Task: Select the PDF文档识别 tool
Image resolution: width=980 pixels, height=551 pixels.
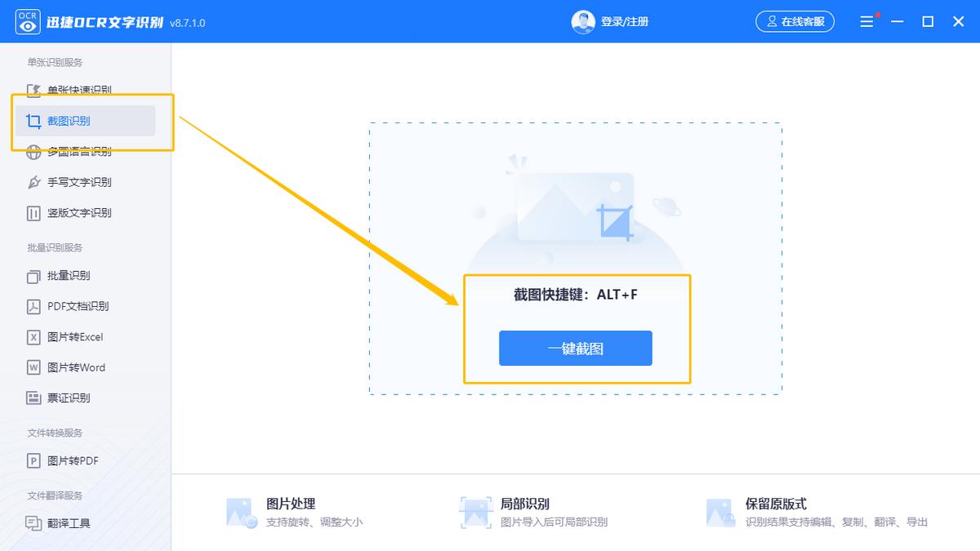Action: pos(73,306)
